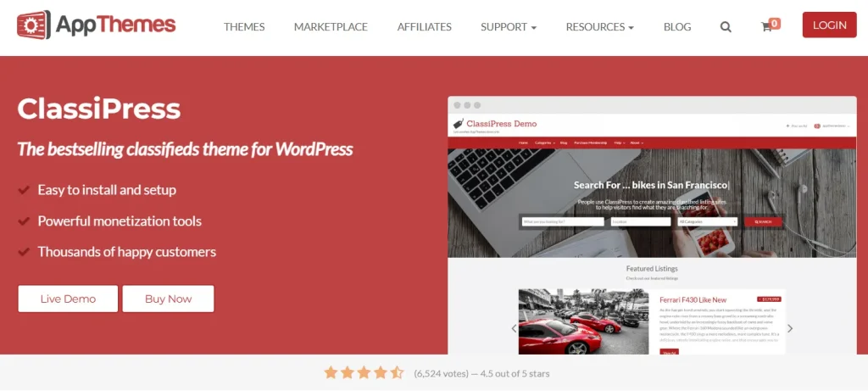Visit the Blog menu link
The image size is (868, 391).
pos(677,26)
